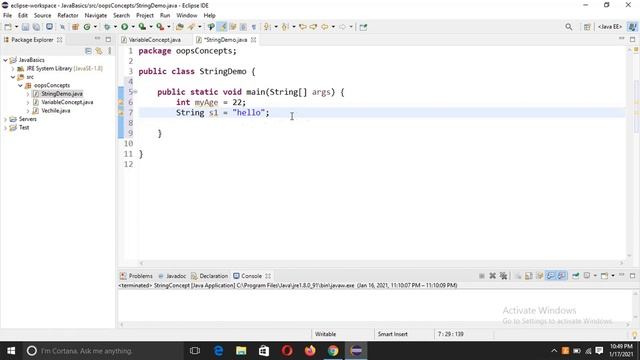Screen dimensions: 640x360
Task: Click the editor horizontal scrollbar
Action: [381, 263]
